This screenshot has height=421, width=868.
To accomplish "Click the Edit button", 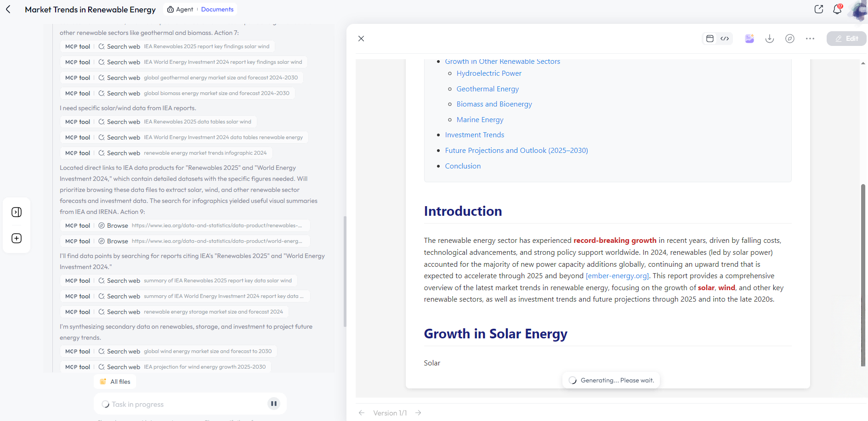I will [x=846, y=39].
